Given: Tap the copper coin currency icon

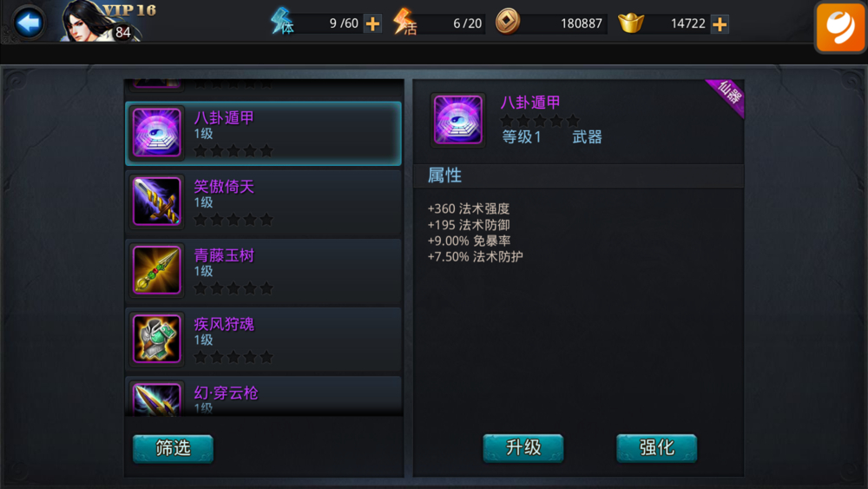Looking at the screenshot, I should (507, 23).
